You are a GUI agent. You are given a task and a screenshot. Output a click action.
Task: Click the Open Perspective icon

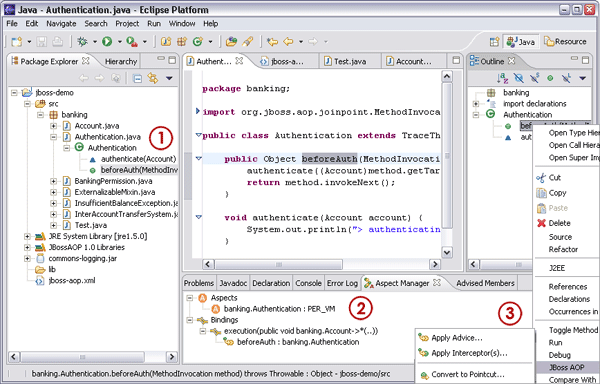[494, 41]
